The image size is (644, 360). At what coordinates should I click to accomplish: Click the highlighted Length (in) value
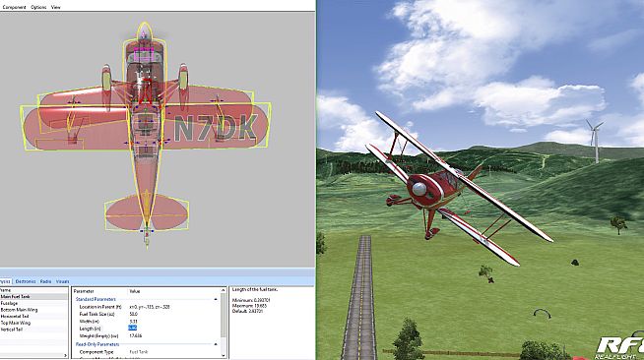point(132,328)
